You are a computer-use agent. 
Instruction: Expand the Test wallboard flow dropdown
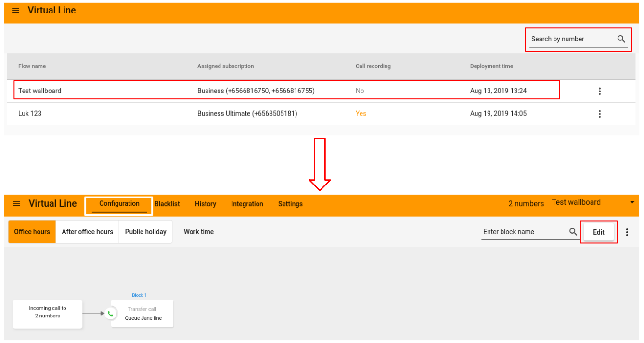[632, 203]
